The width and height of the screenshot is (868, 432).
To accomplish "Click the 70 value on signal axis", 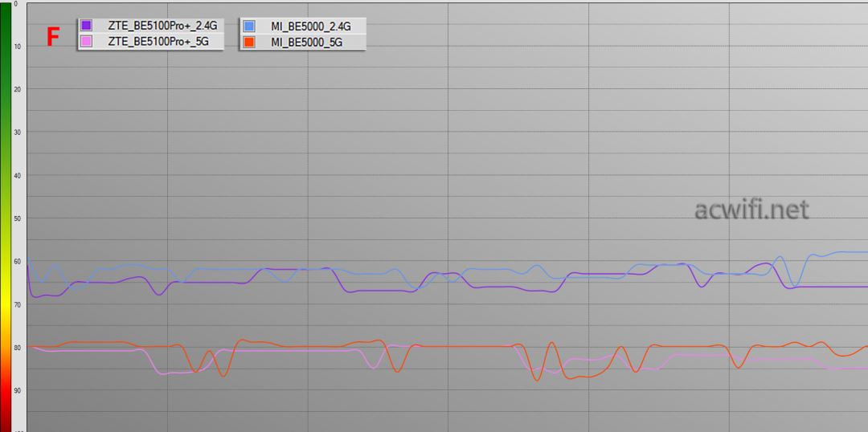I will 17,305.
